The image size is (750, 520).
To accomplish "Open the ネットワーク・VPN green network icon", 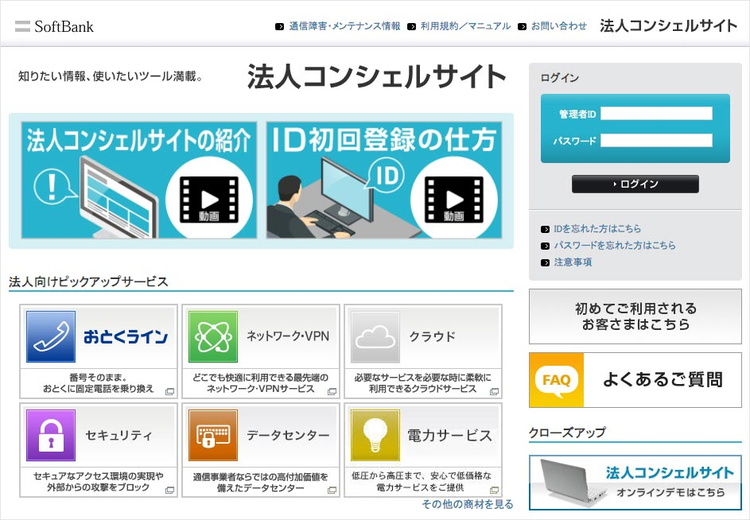I will [213, 336].
